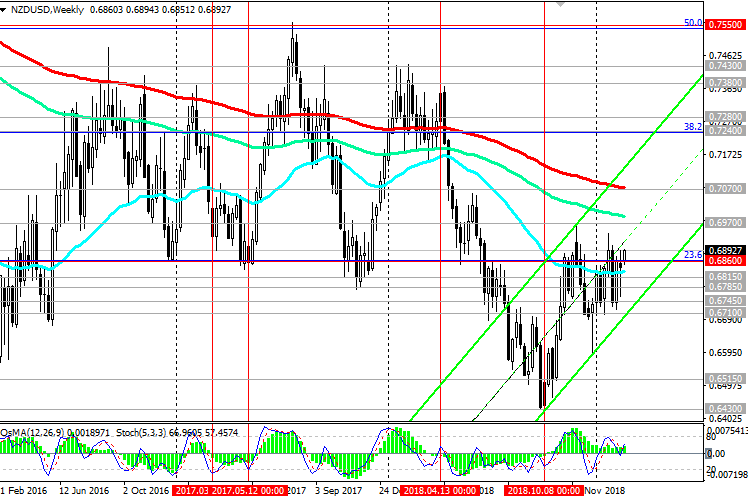Screen dimensions: 748x501
Task: Select the 0.71725 price scale value
Action: [726, 155]
